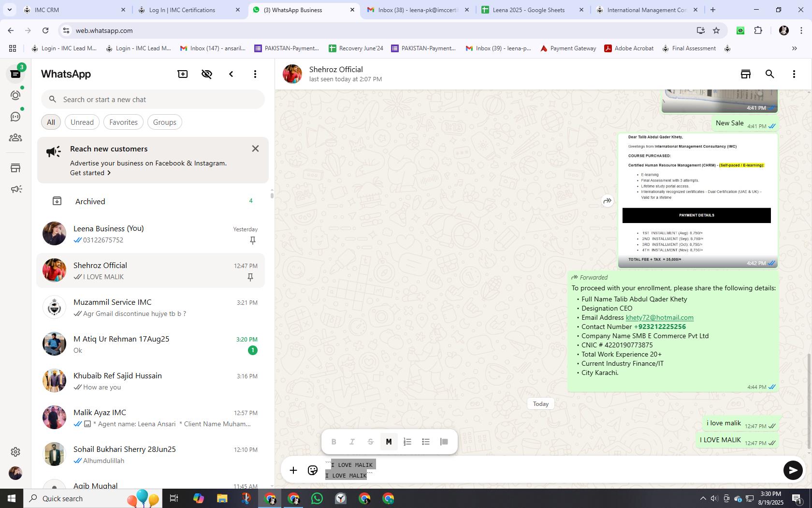
Task: Start a new chat icon
Action: [183, 74]
